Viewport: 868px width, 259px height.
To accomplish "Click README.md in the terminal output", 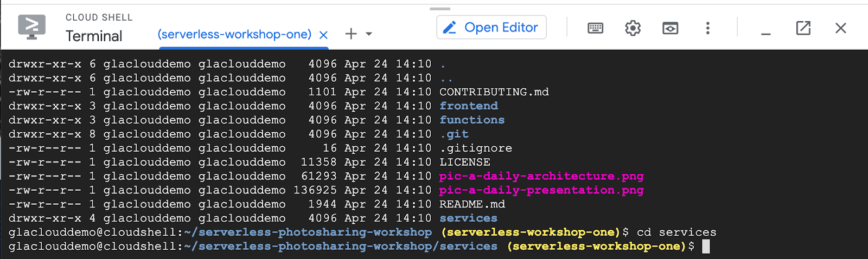I will click(472, 204).
